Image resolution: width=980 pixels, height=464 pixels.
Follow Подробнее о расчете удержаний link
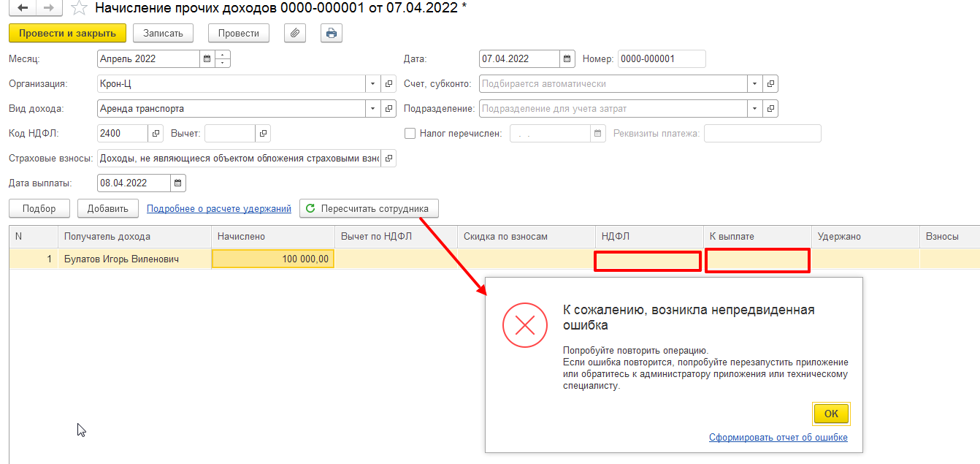click(x=218, y=209)
